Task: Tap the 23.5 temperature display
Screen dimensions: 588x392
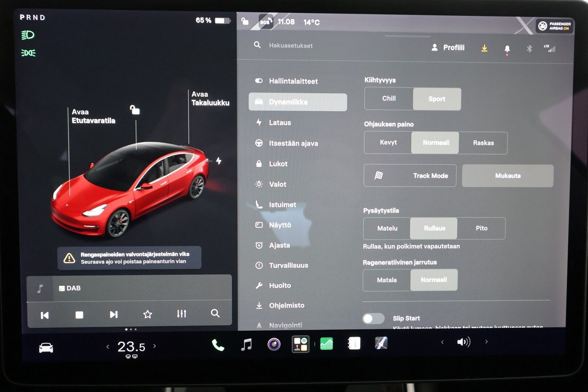Action: pyautogui.click(x=131, y=347)
